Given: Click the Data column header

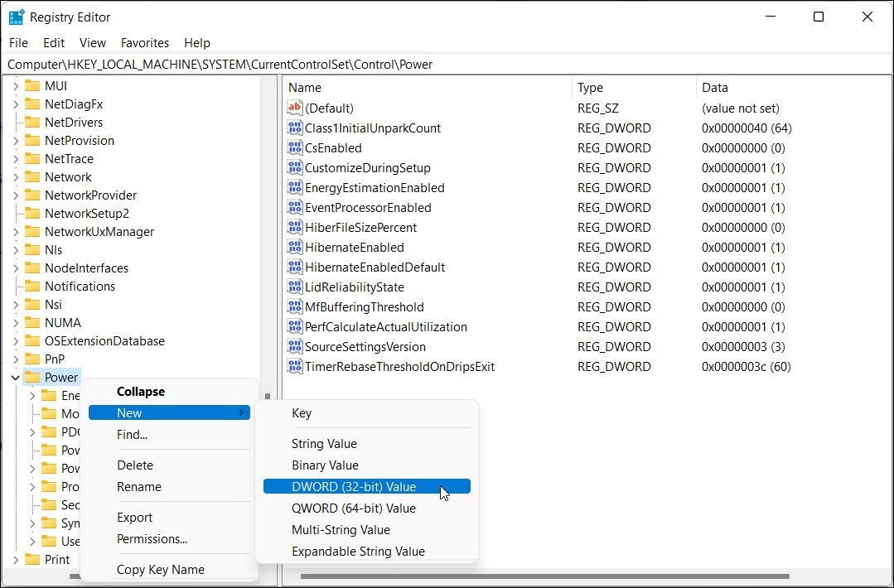Looking at the screenshot, I should point(794,88).
